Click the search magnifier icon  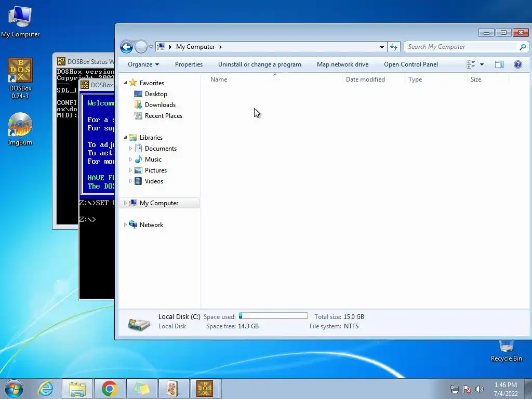pyautogui.click(x=523, y=47)
